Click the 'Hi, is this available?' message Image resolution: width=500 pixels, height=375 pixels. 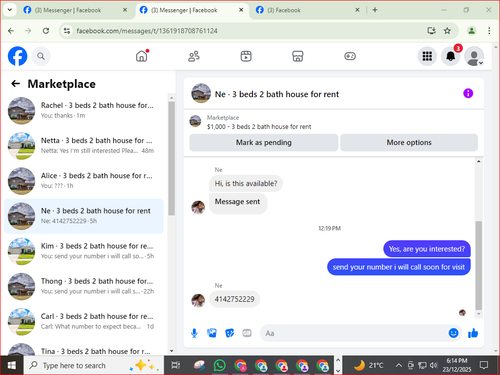click(x=246, y=183)
